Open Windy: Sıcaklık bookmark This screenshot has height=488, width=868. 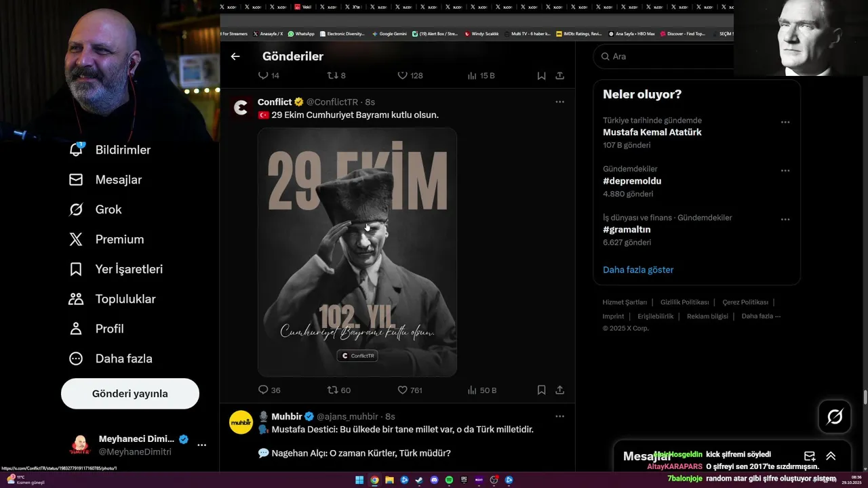click(x=481, y=34)
